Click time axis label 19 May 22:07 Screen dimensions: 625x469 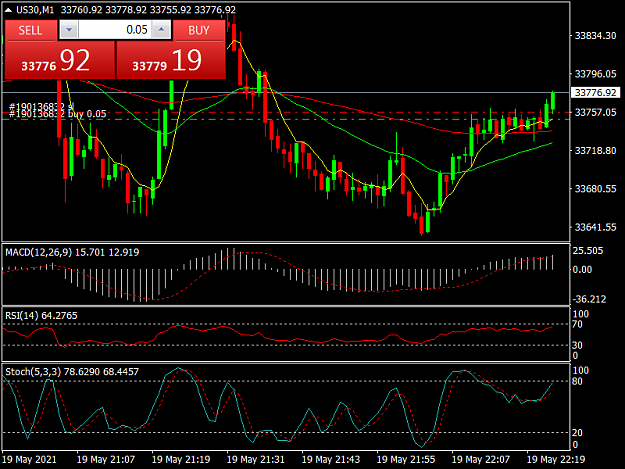click(x=481, y=459)
